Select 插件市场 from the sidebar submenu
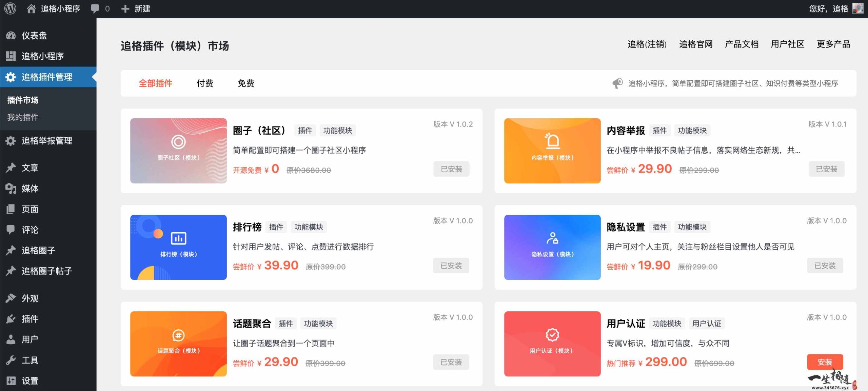Screen dimensions: 868x391 pyautogui.click(x=23, y=100)
